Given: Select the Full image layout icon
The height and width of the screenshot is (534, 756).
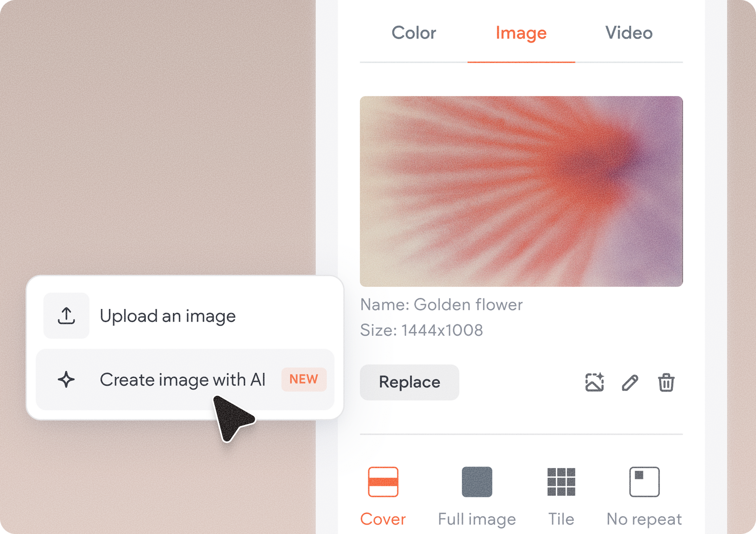Looking at the screenshot, I should coord(477,482).
